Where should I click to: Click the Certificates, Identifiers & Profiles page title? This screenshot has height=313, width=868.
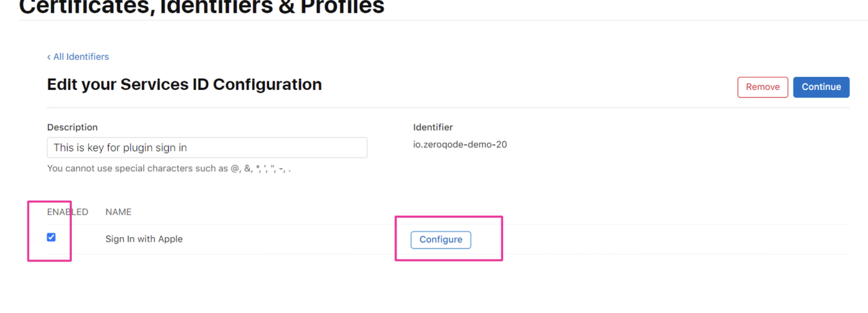click(202, 7)
